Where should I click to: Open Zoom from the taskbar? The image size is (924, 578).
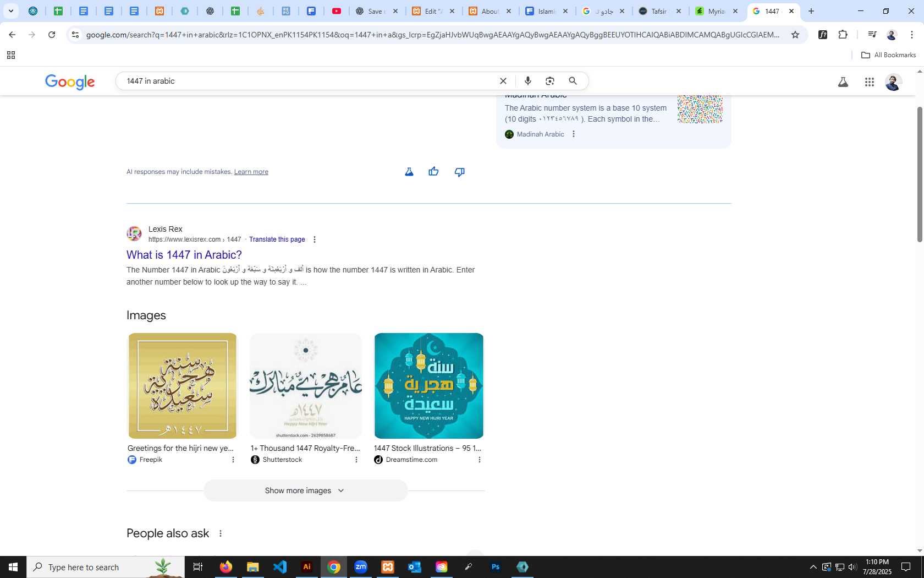361,567
